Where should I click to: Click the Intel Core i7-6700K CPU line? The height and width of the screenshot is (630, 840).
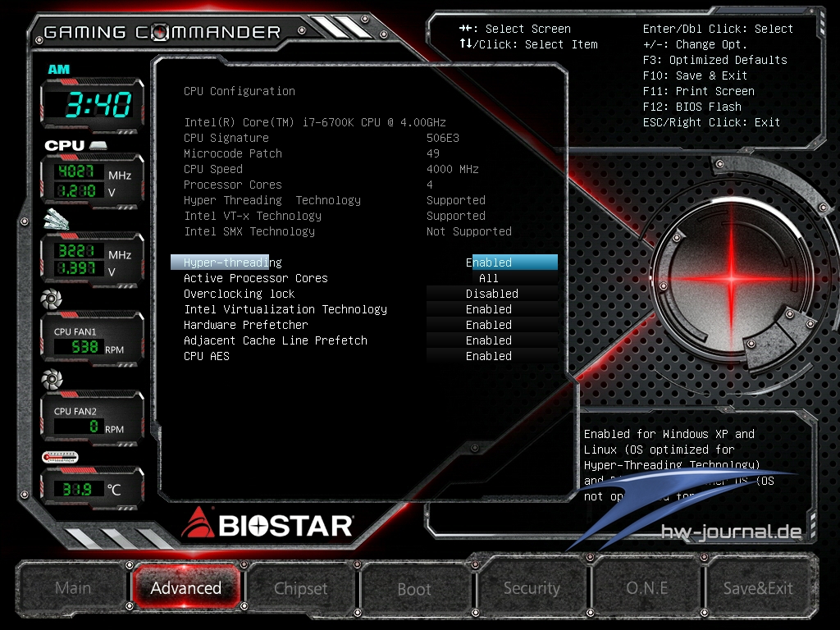tap(315, 122)
